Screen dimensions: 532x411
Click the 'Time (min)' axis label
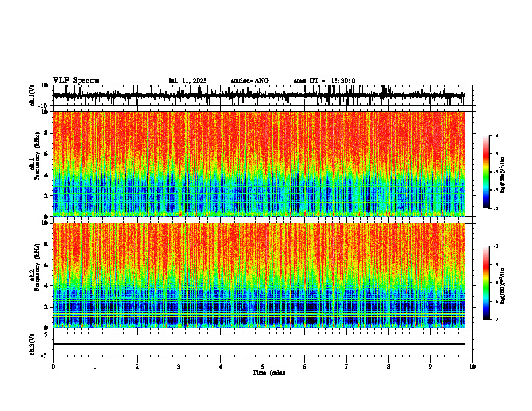[x=269, y=373]
